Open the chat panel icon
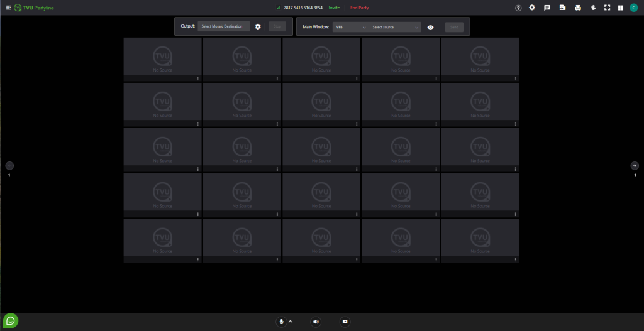The image size is (644, 331). 547,8
